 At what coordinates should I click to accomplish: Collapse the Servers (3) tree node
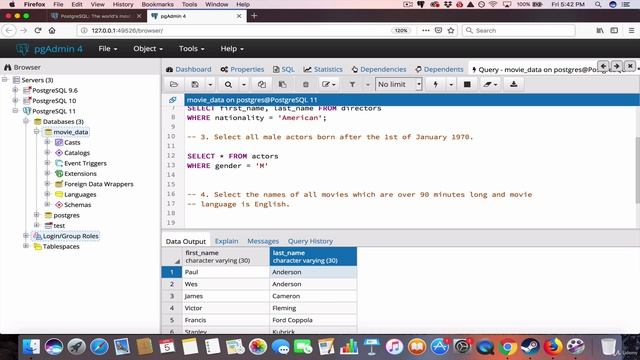pyautogui.click(x=5, y=80)
